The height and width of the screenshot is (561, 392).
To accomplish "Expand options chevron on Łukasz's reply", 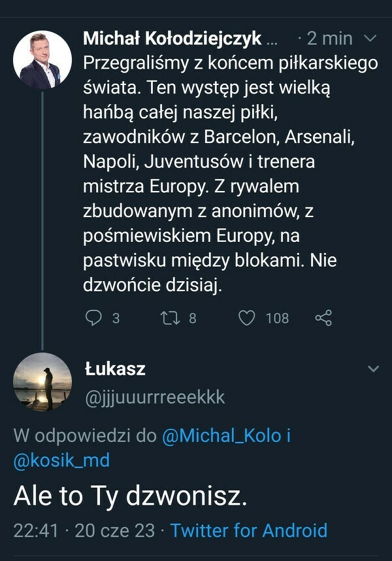I will [x=373, y=369].
